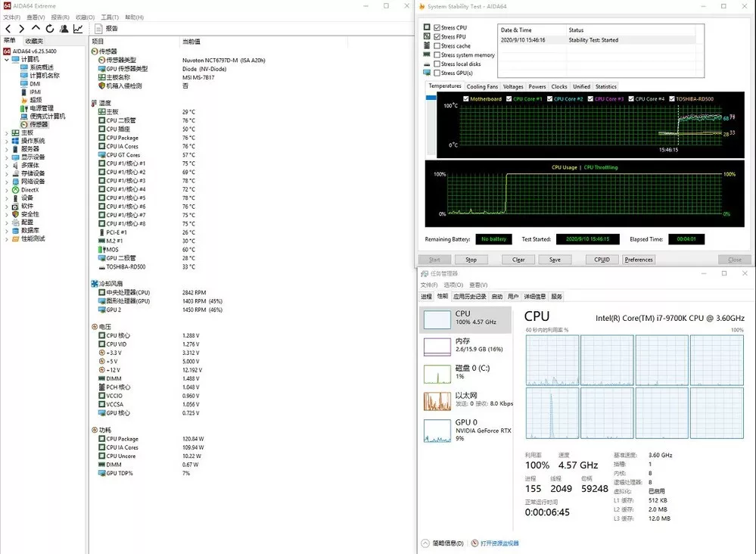Open the 打开资源监视器 resource monitor link

pos(498,543)
